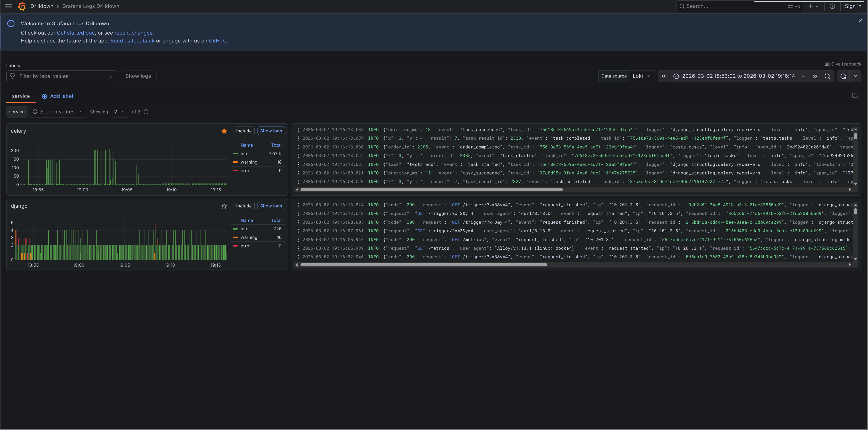
Task: Show logs for the celery service
Action: (x=271, y=131)
